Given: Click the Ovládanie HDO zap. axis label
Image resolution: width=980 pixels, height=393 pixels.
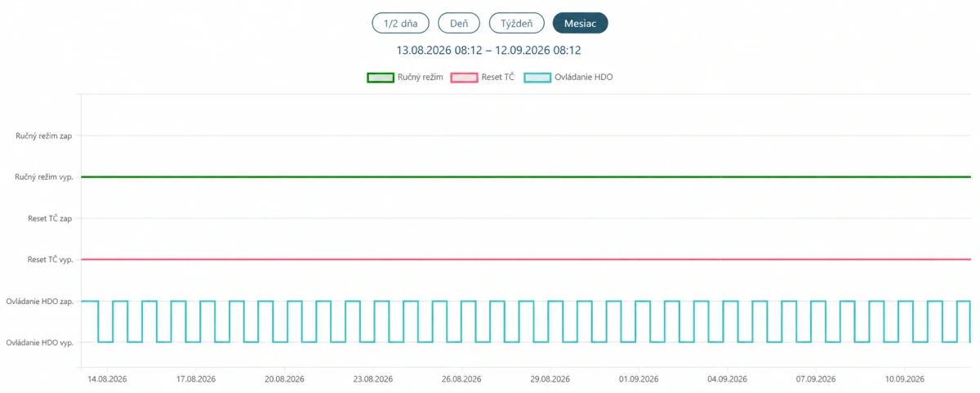Looking at the screenshot, I should coord(39,301).
